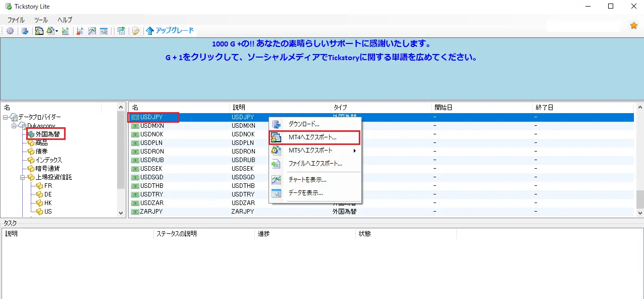The width and height of the screenshot is (644, 299).
Task: Choose ファイルへエクスポート... from context menu
Action: point(315,164)
